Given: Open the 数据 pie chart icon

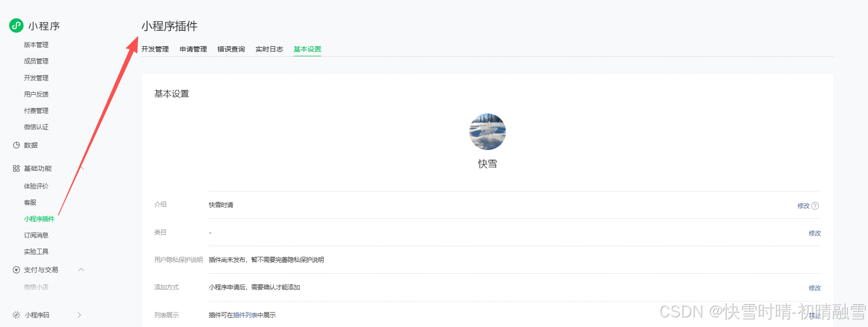Looking at the screenshot, I should 16,145.
